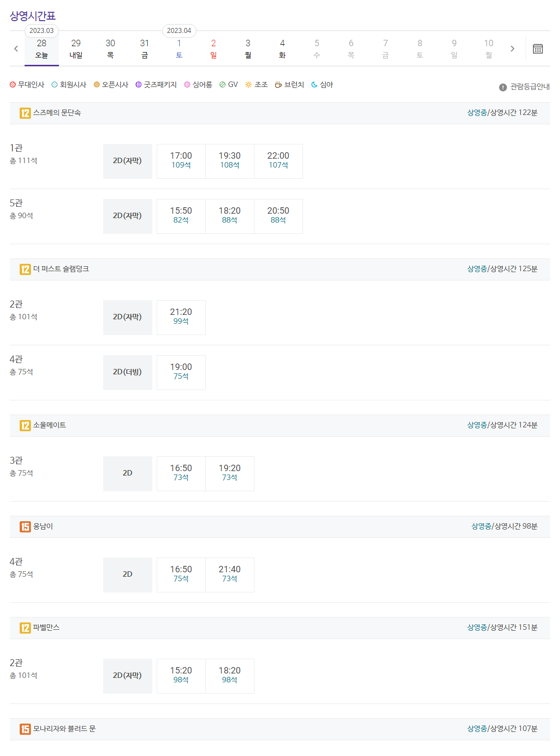Select date tab 31 금
Screen dimensions: 560x756
point(145,49)
